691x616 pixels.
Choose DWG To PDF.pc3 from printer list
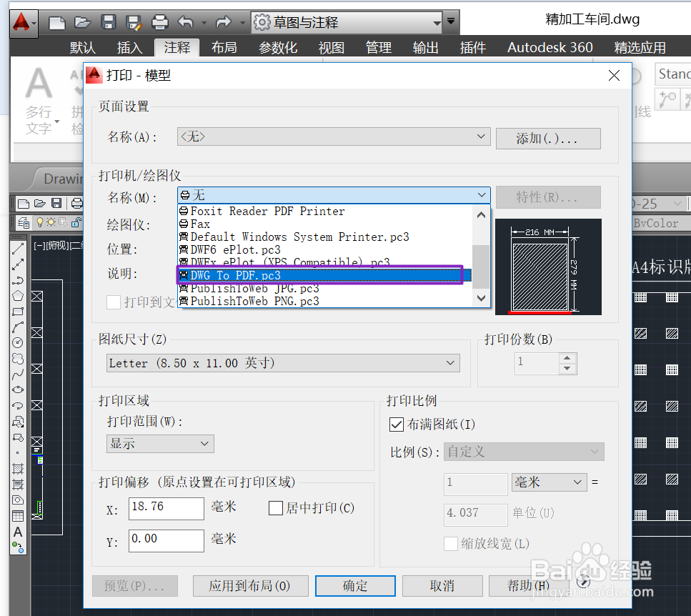tap(325, 275)
